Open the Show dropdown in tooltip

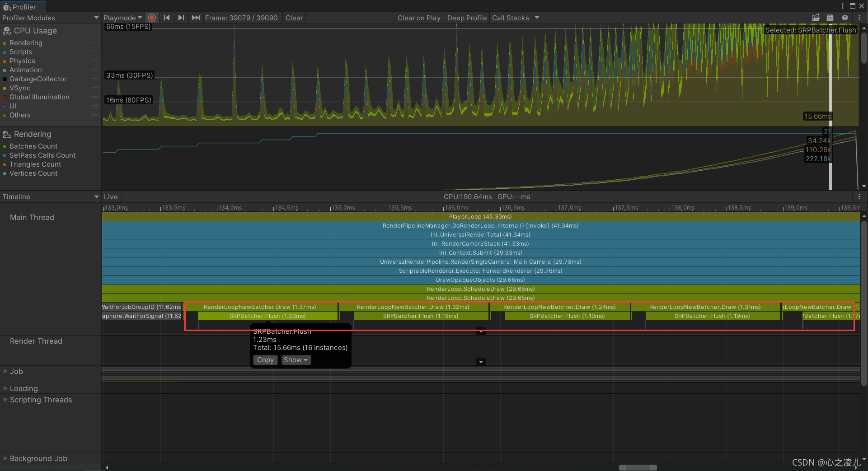296,360
